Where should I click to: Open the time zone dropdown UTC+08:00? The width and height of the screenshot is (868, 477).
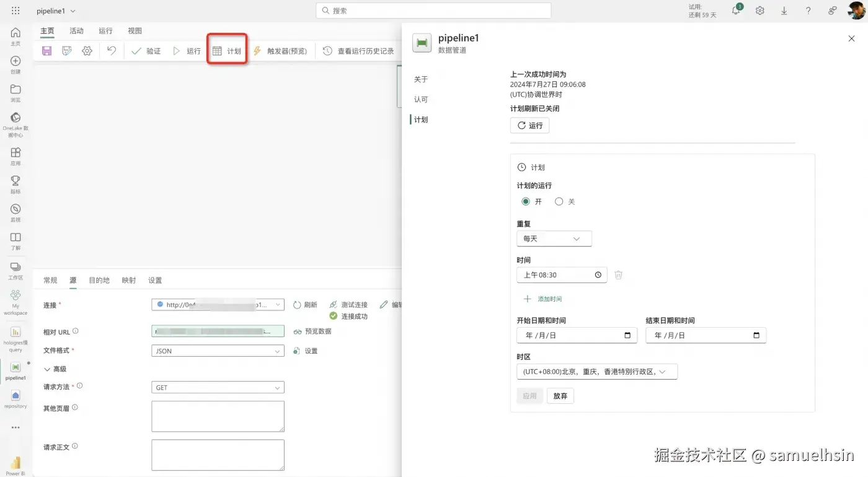pos(597,372)
